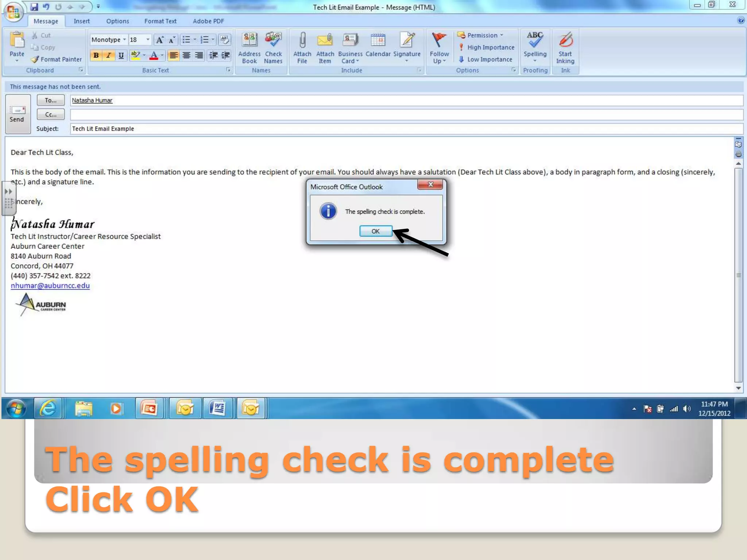Click the Spelling ABC checkmark icon
The height and width of the screenshot is (560, 747).
click(535, 40)
